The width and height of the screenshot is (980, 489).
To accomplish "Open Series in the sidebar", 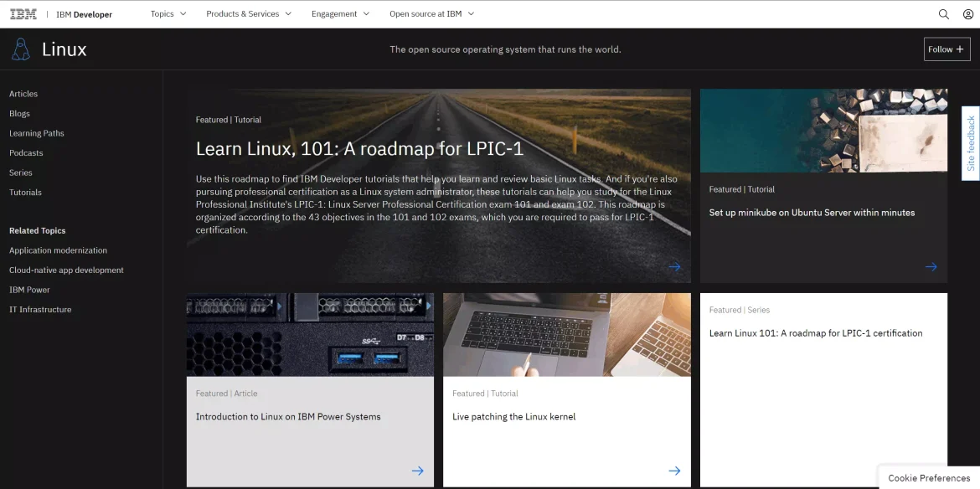I will [x=21, y=172].
